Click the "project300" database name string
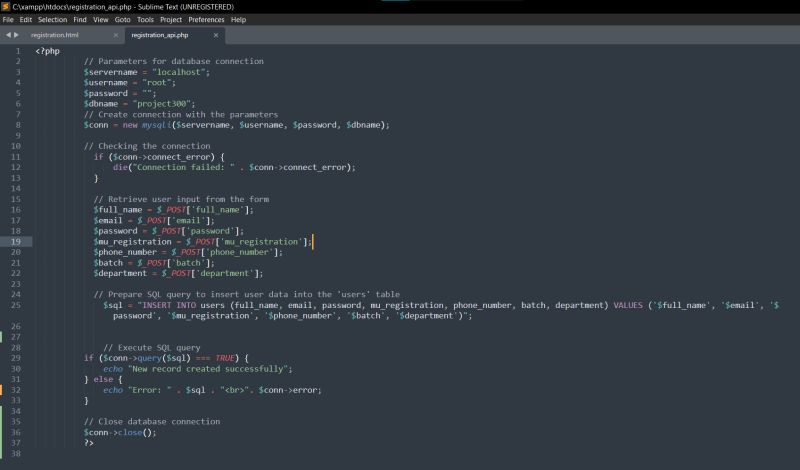Viewport: 800px width, 470px height. [161, 104]
